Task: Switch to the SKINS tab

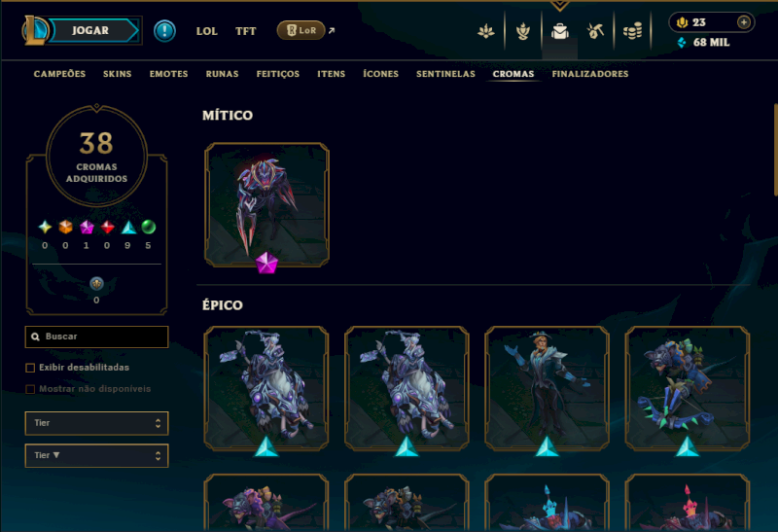Action: pos(118,74)
